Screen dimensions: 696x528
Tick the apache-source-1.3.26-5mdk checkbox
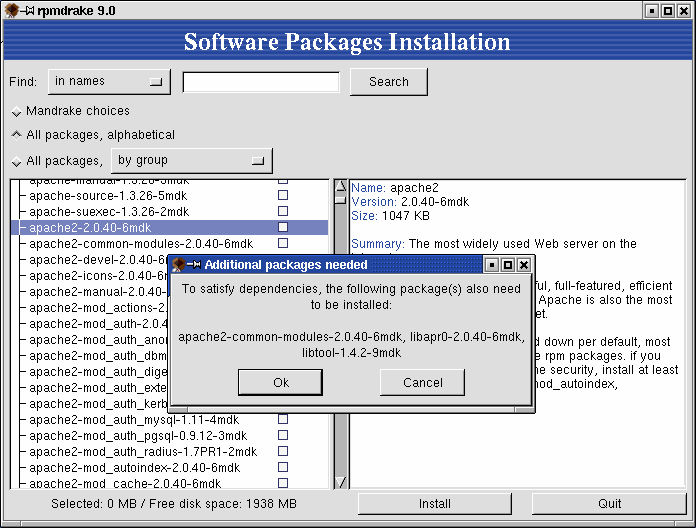(283, 195)
